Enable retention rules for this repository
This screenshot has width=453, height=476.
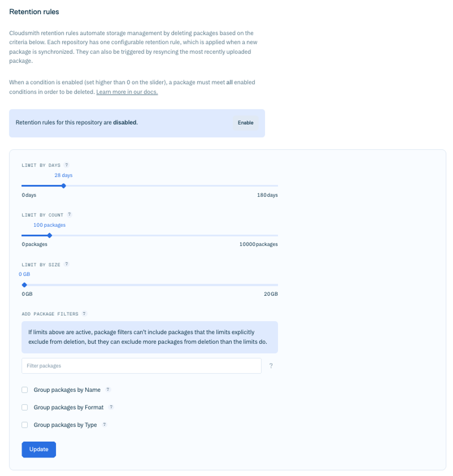tap(245, 123)
